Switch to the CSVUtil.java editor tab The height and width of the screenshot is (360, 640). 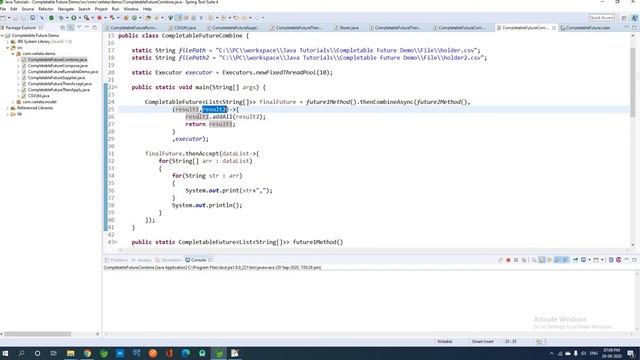(x=184, y=28)
